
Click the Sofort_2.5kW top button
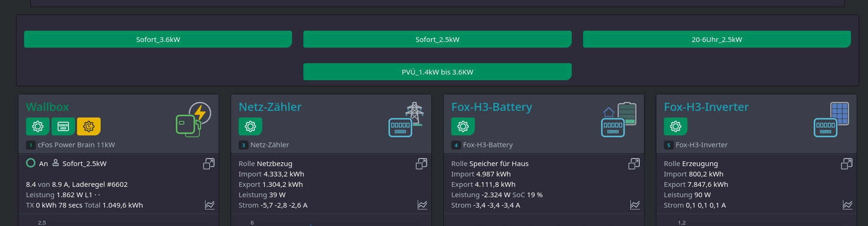click(x=438, y=39)
